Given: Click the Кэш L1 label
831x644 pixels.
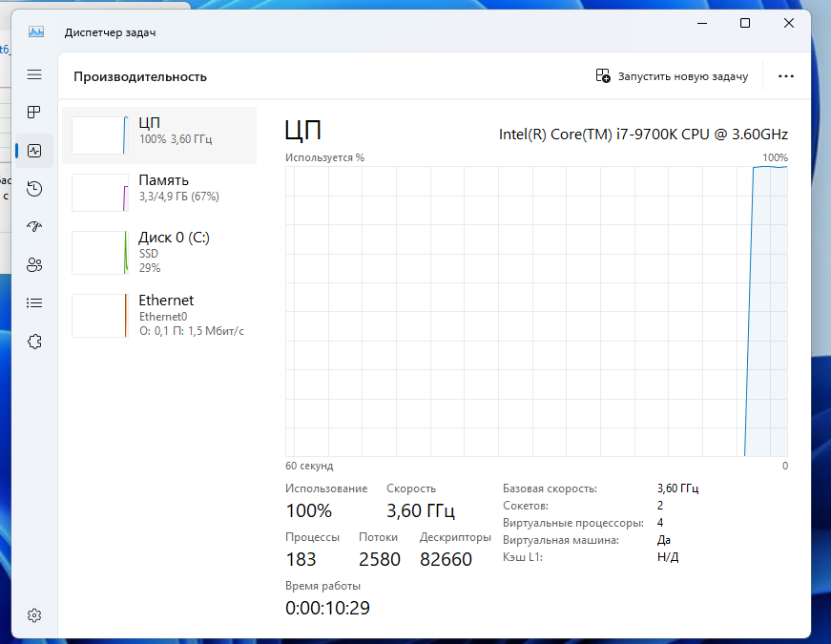Looking at the screenshot, I should [x=523, y=557].
